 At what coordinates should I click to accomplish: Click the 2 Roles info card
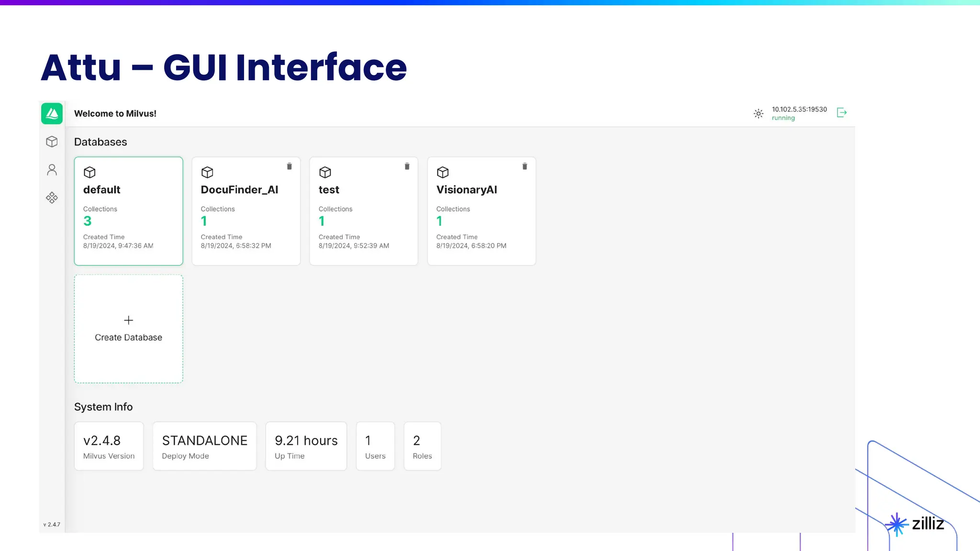tap(422, 446)
